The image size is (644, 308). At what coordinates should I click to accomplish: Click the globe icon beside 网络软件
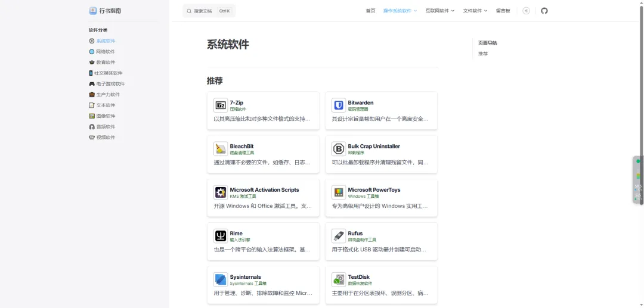tap(92, 52)
